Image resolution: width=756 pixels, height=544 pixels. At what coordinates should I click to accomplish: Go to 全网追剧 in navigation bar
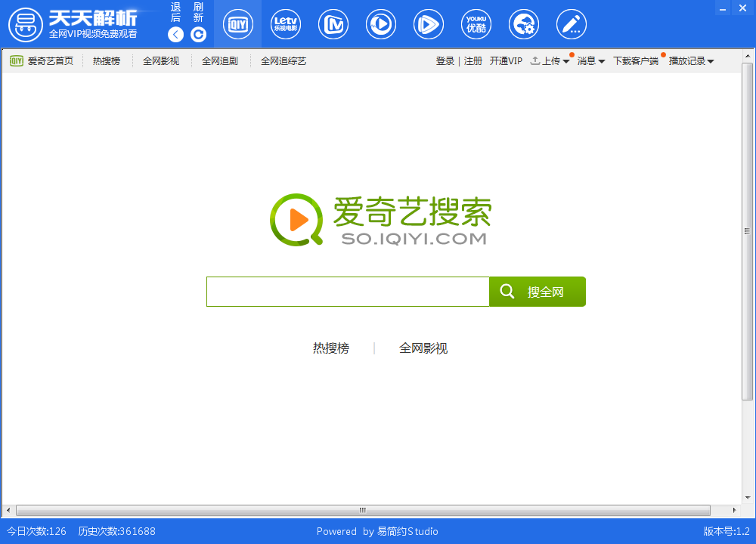point(220,61)
